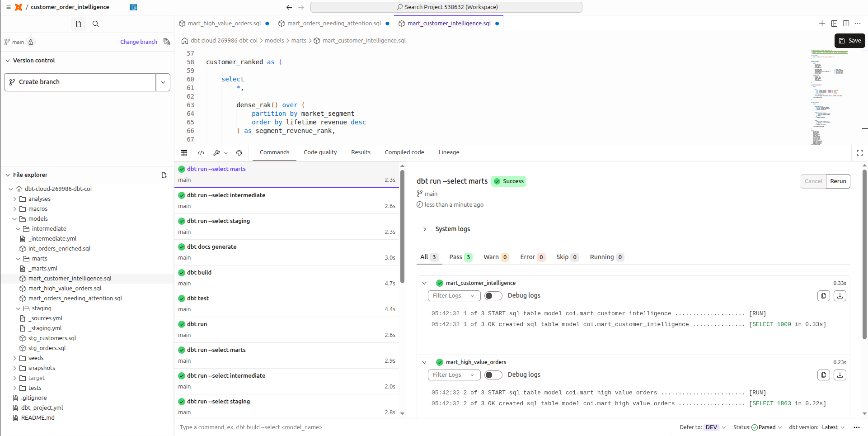Enable Debug logs for mart_customer_intelligence
868x436 pixels.
tap(493, 296)
